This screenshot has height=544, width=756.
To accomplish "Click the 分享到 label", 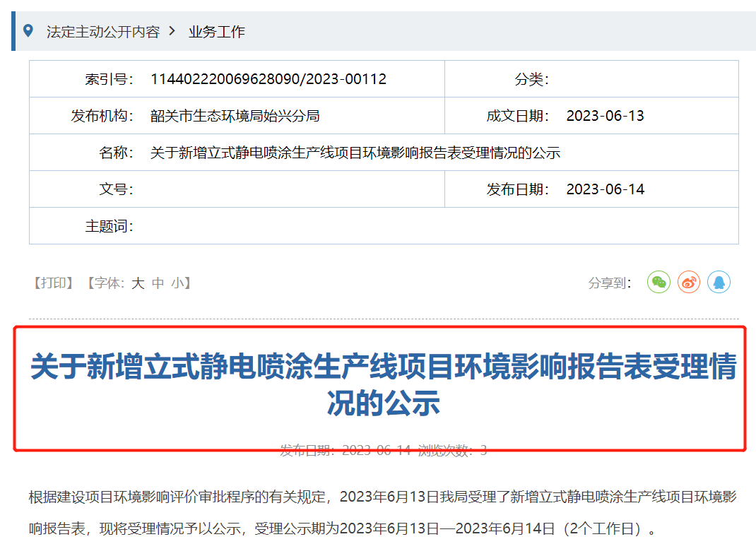I will click(610, 283).
